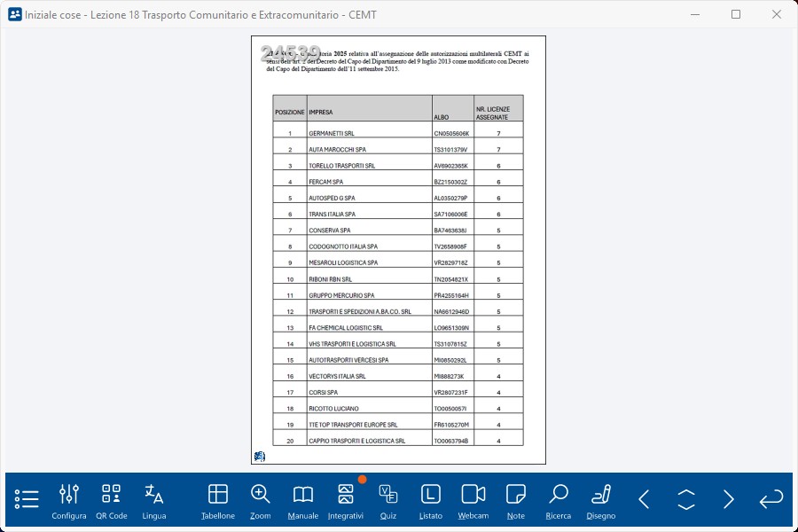Activate the Zoom tool
798x532 pixels.
(261, 501)
